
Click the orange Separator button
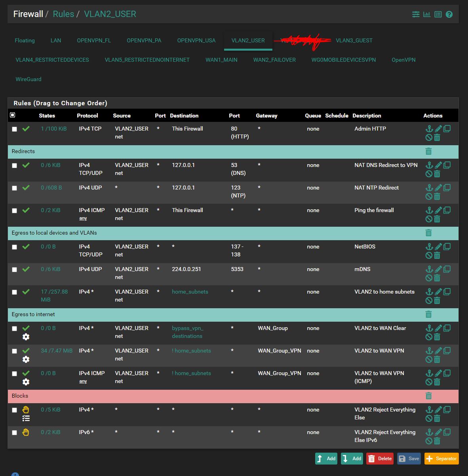441,459
